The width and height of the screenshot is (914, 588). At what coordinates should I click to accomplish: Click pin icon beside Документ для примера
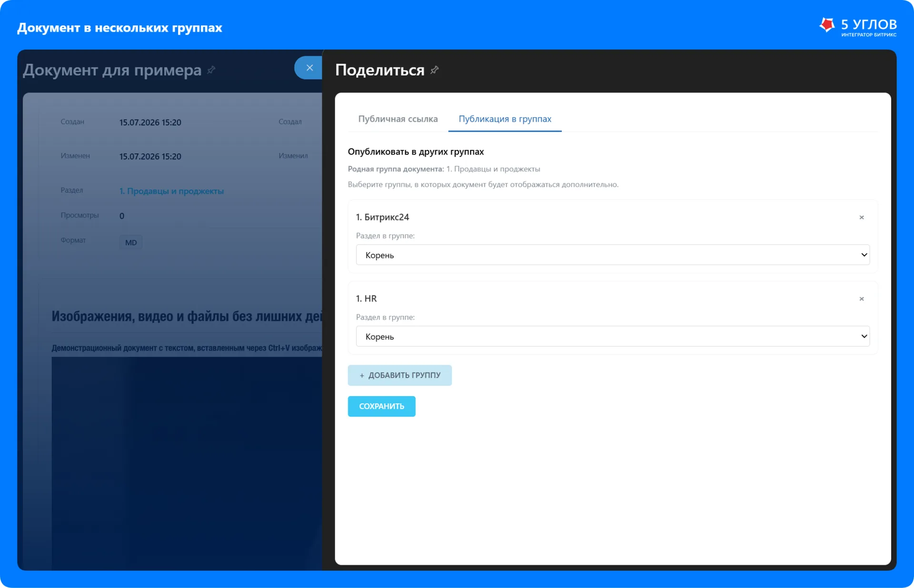pos(211,70)
